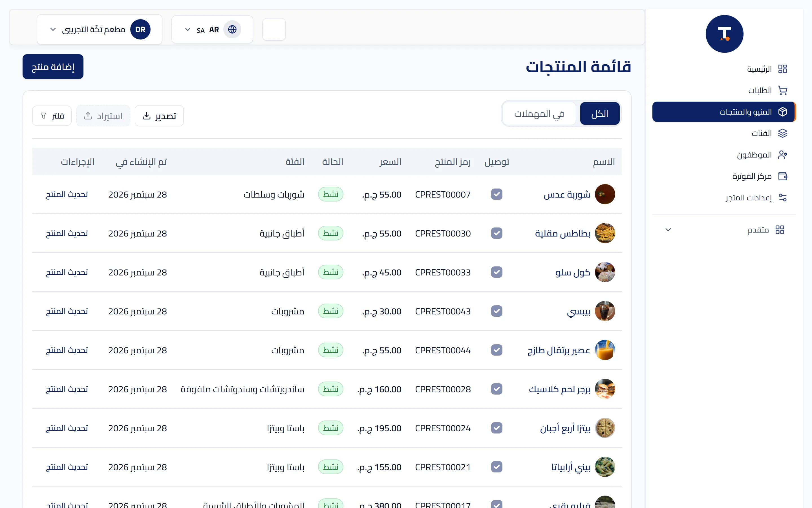Image resolution: width=812 pixels, height=508 pixels.
Task: Click the إعدادات المتجر sliders icon
Action: (x=782, y=198)
